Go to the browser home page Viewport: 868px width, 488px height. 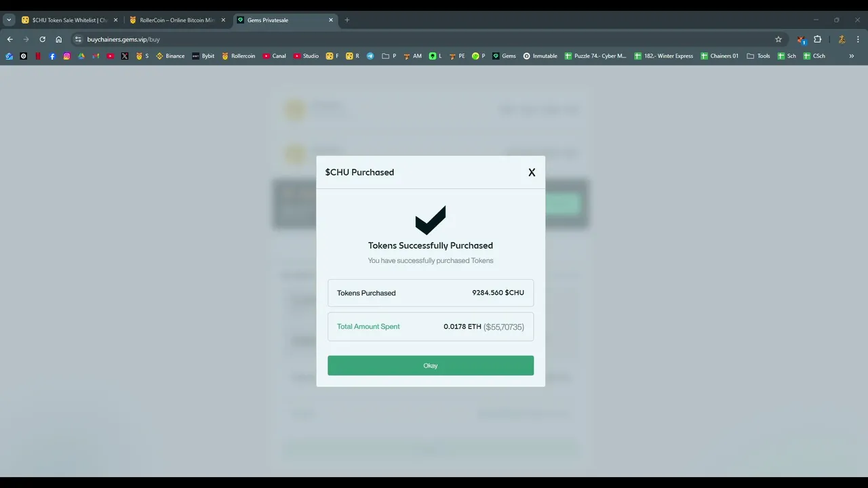point(59,39)
